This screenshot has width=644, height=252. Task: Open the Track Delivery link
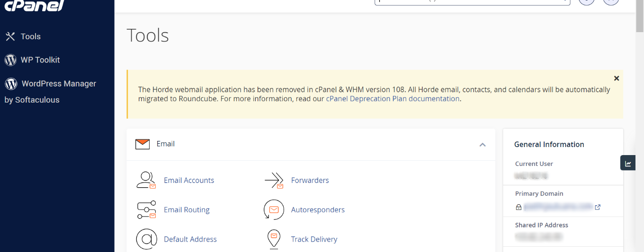coord(314,239)
